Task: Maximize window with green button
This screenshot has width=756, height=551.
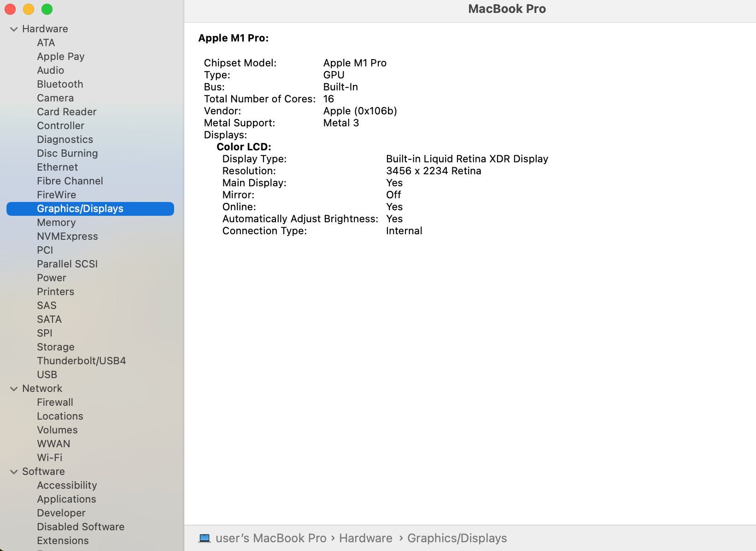Action: (x=47, y=9)
